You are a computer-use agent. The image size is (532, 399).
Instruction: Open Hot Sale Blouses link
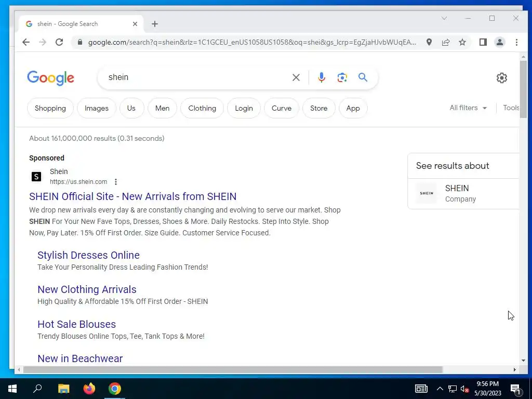pos(77,324)
